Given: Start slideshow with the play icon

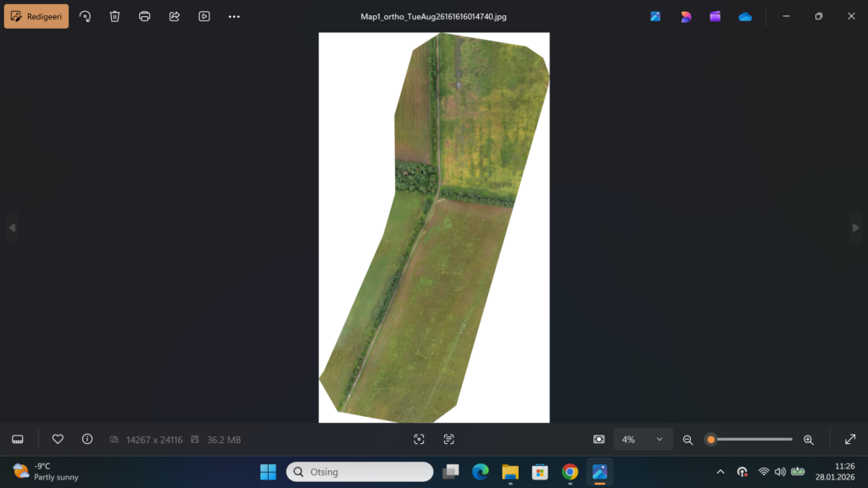Looking at the screenshot, I should 204,16.
